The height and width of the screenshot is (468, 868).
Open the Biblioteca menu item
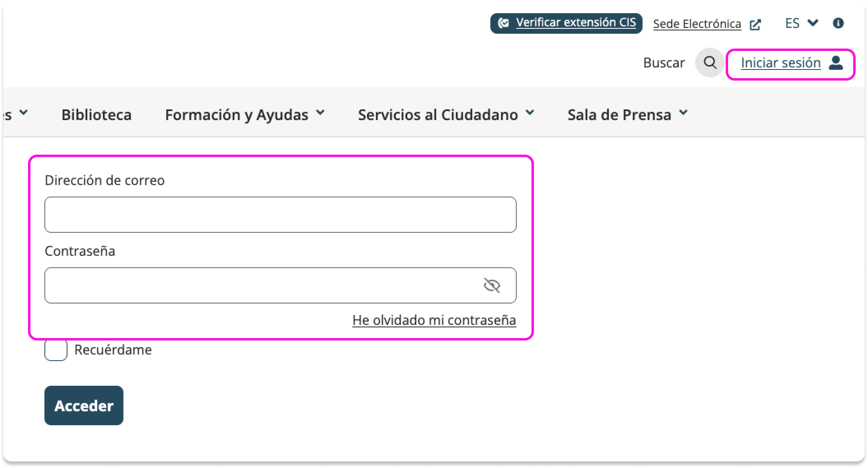[96, 114]
